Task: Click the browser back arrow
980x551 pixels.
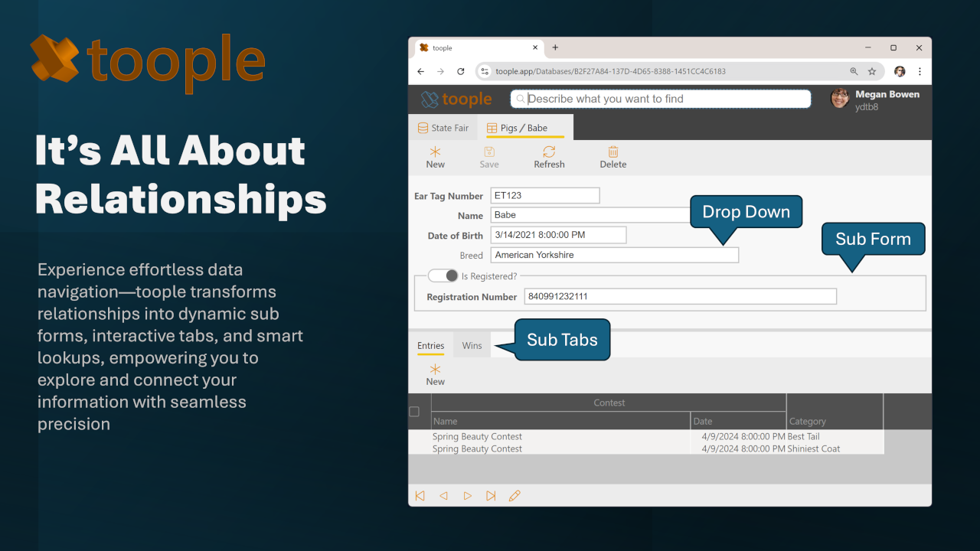Action: pyautogui.click(x=420, y=71)
